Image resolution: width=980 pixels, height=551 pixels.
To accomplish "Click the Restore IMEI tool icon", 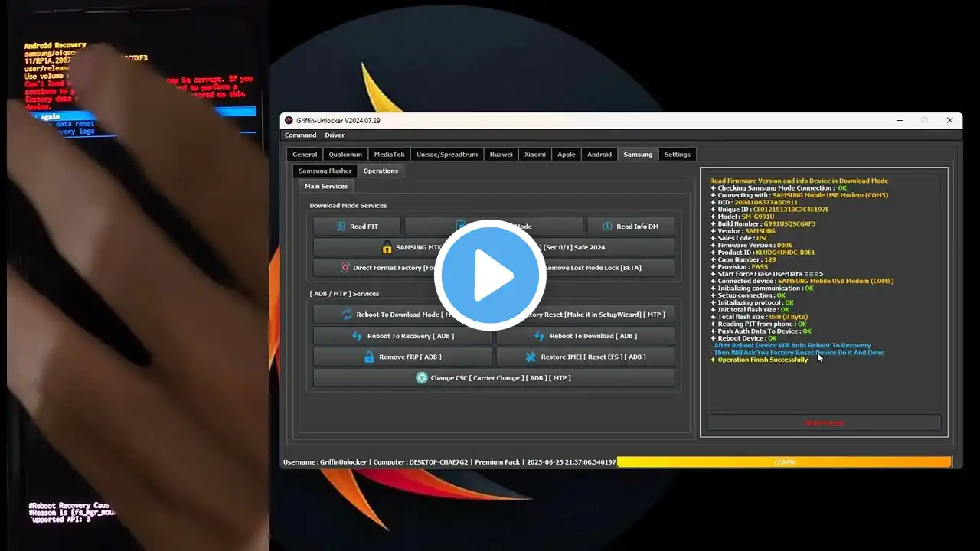I will [531, 357].
